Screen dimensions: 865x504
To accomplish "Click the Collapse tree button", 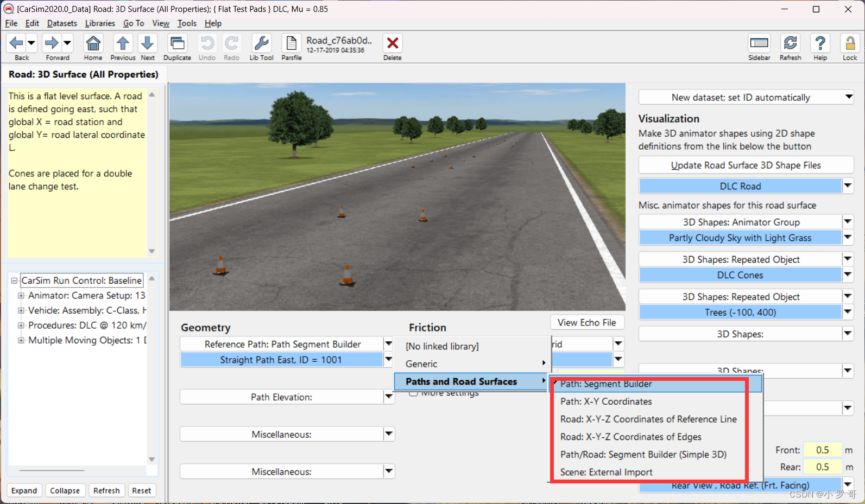I will 65,490.
